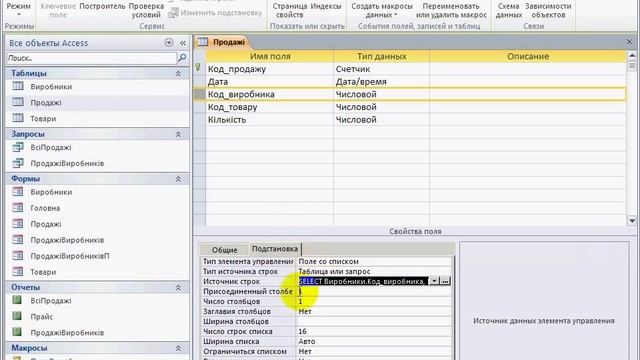The width and height of the screenshot is (640, 360).
Task: Open the ВсіПродажі report icon
Action: pyautogui.click(x=17, y=300)
